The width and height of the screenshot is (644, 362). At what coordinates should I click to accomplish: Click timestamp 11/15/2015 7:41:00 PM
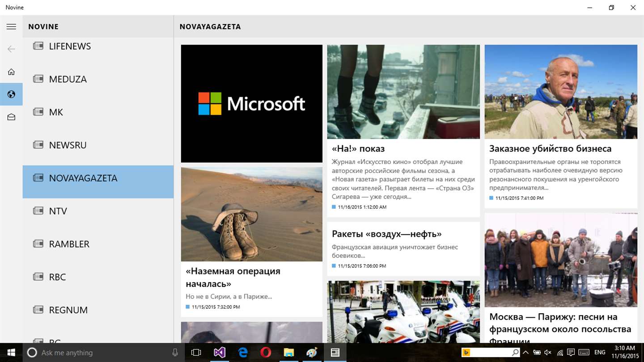520,198
